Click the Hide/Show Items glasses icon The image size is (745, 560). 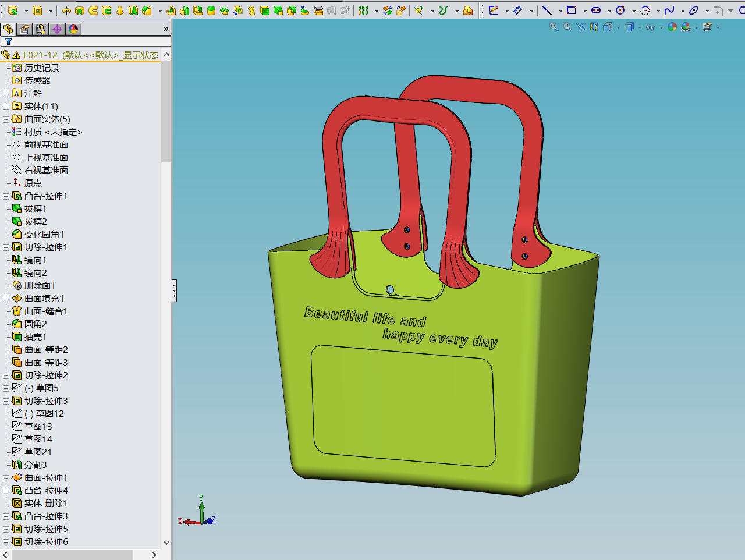650,27
